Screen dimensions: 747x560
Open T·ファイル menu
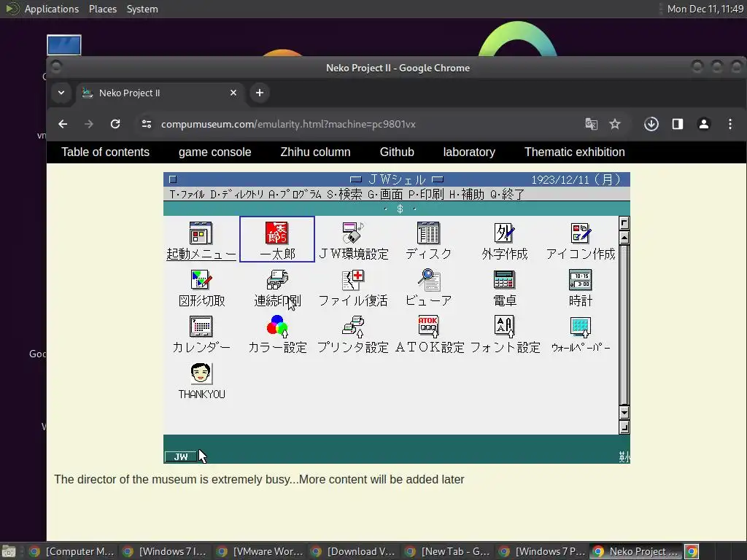click(x=187, y=194)
